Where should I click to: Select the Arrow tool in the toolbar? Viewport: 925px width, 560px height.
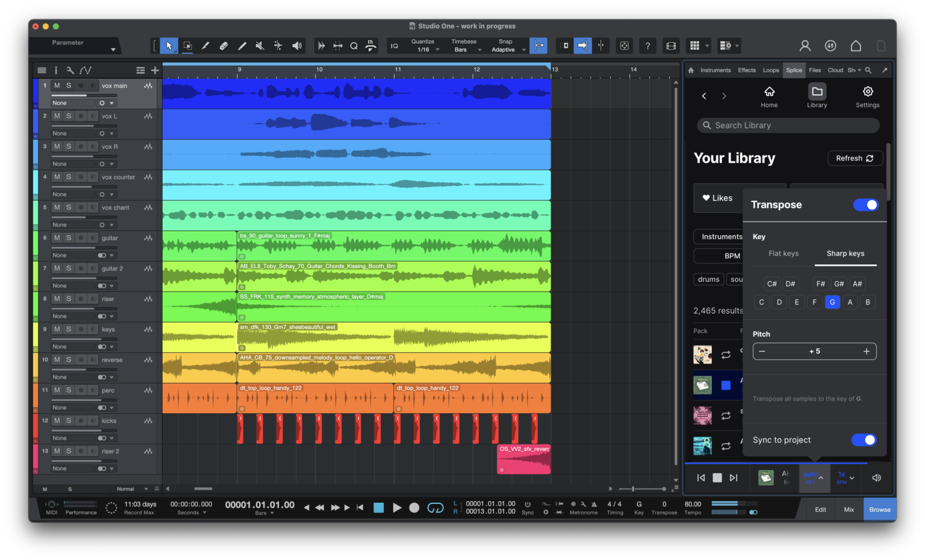pyautogui.click(x=169, y=45)
